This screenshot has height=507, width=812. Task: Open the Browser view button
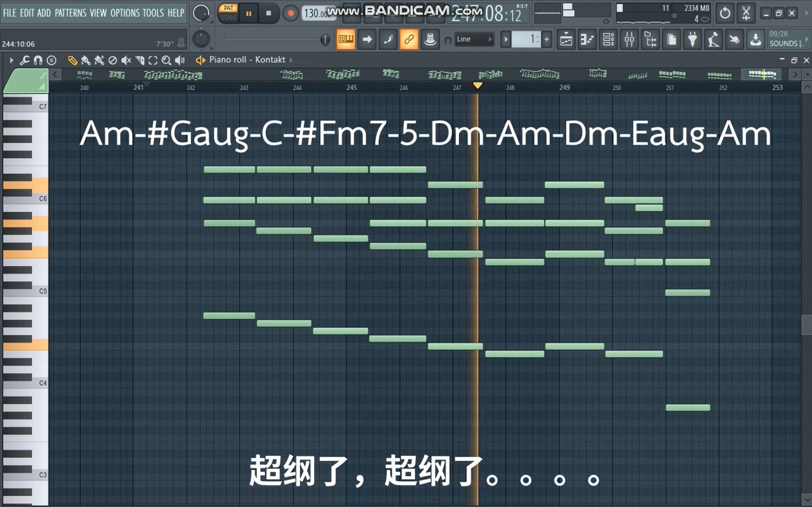point(650,40)
